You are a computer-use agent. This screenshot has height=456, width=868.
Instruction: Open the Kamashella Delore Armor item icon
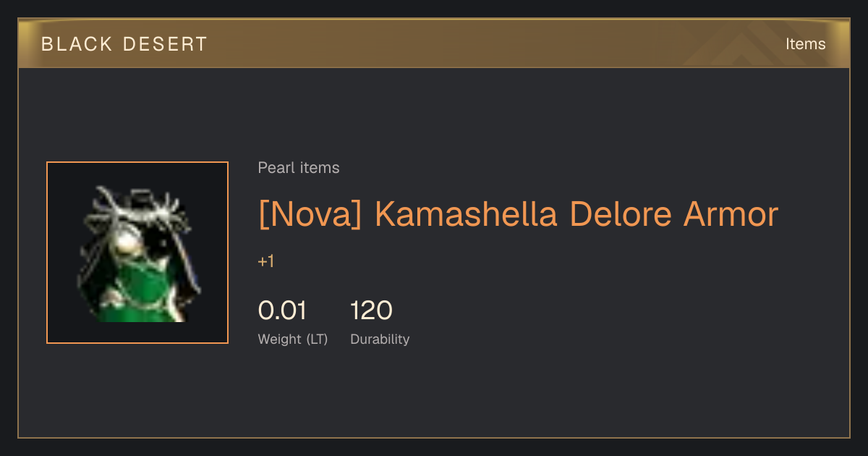click(x=137, y=253)
